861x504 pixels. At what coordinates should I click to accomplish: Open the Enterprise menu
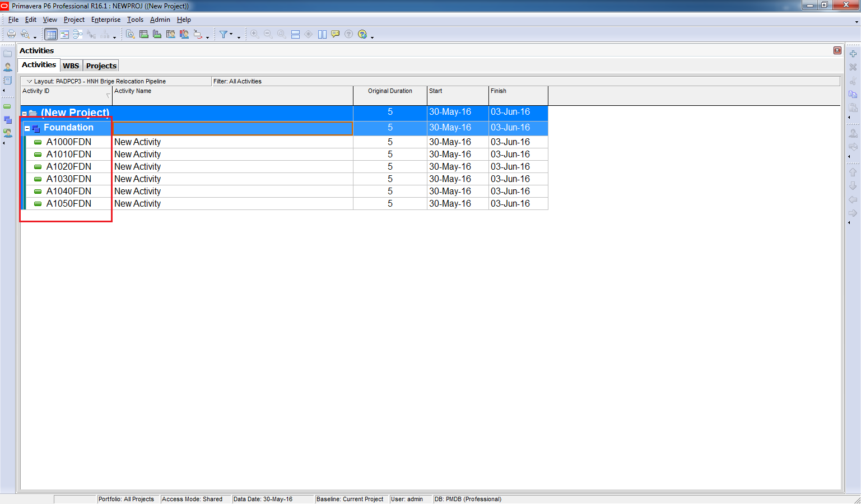[106, 20]
